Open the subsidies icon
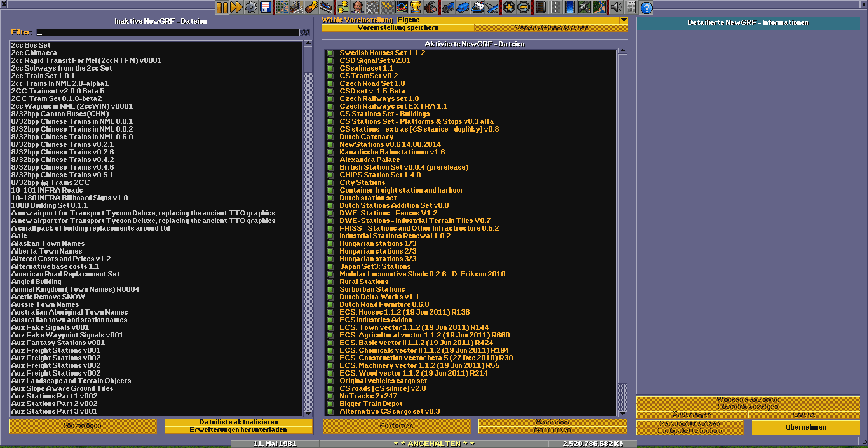Screen dimensions: 868x448 click(x=311, y=7)
